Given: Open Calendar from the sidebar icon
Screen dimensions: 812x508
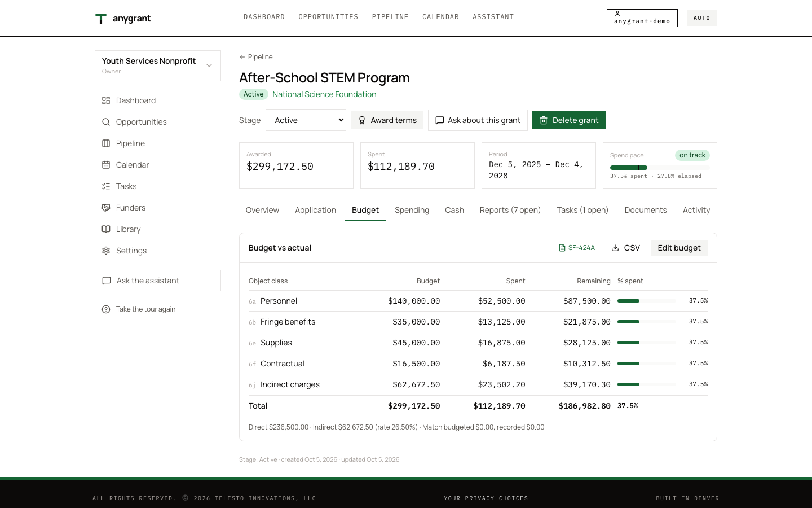Looking at the screenshot, I should [106, 165].
